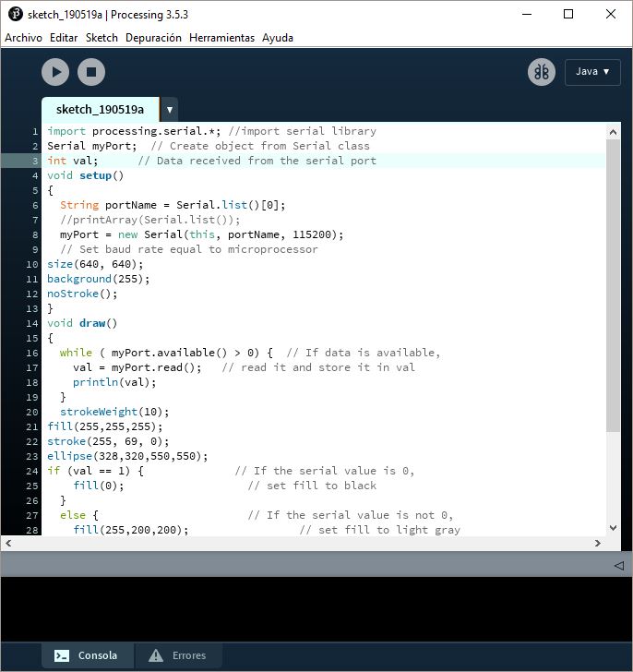This screenshot has width=633, height=672.
Task: Switch to the Errores tab
Action: [x=179, y=655]
